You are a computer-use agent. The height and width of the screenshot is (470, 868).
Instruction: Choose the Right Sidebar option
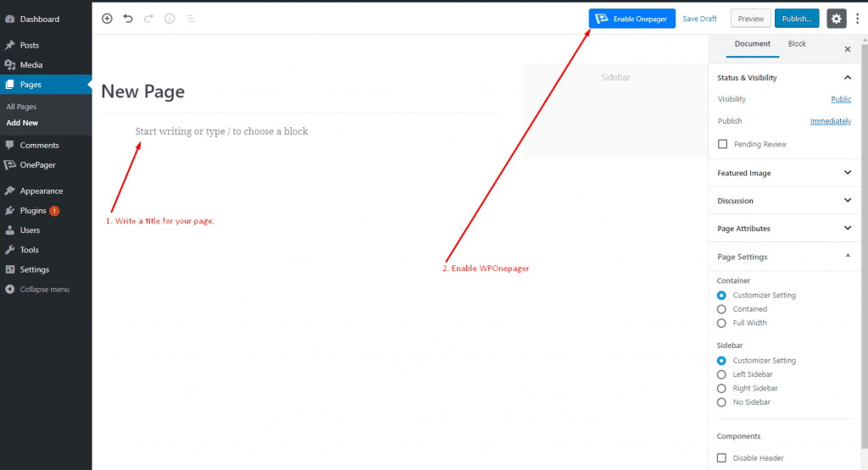[x=721, y=388]
